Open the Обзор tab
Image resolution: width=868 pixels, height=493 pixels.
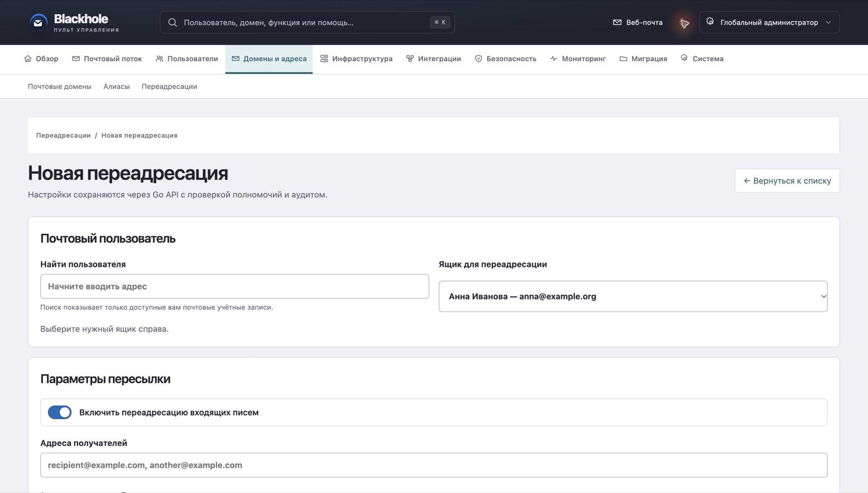point(41,59)
